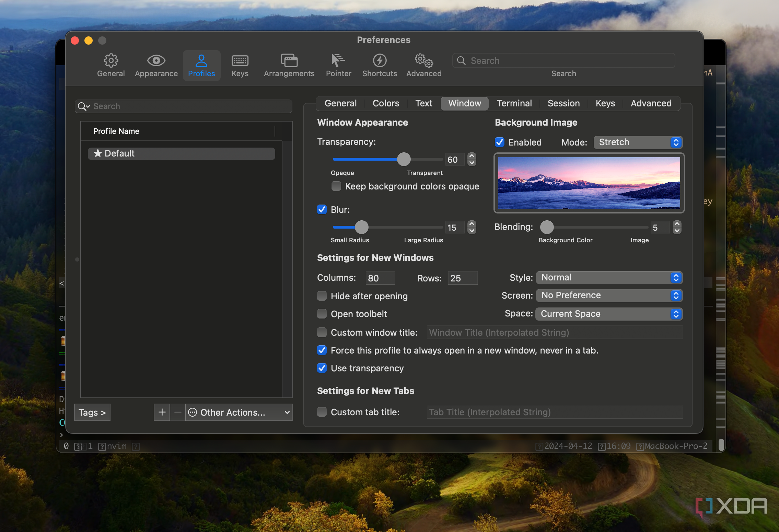
Task: Select the Profiles person icon
Action: tap(201, 61)
